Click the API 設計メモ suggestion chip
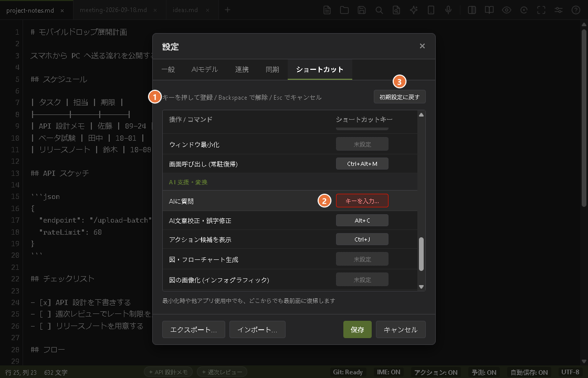 pos(169,372)
